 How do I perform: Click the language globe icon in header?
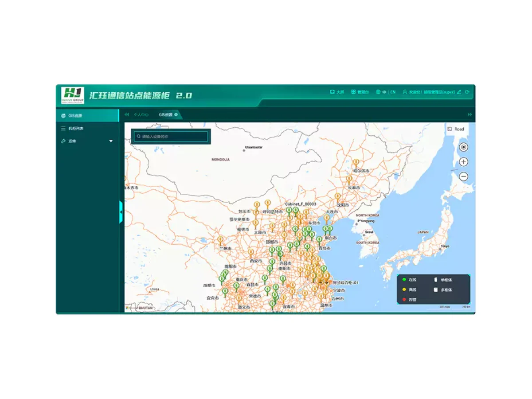tap(378, 92)
